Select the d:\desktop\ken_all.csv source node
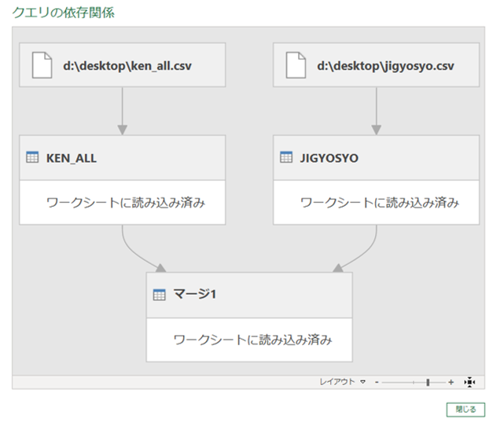This screenshot has height=426, width=504. [127, 65]
